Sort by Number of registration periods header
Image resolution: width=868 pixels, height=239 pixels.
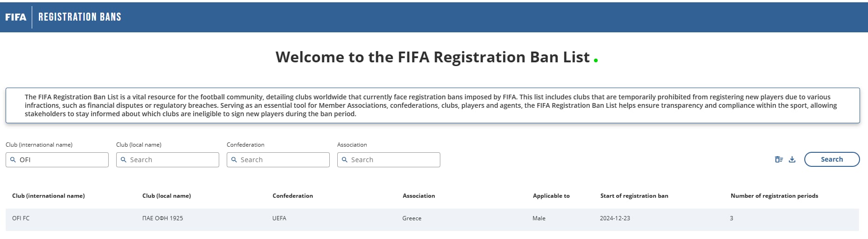coord(774,196)
